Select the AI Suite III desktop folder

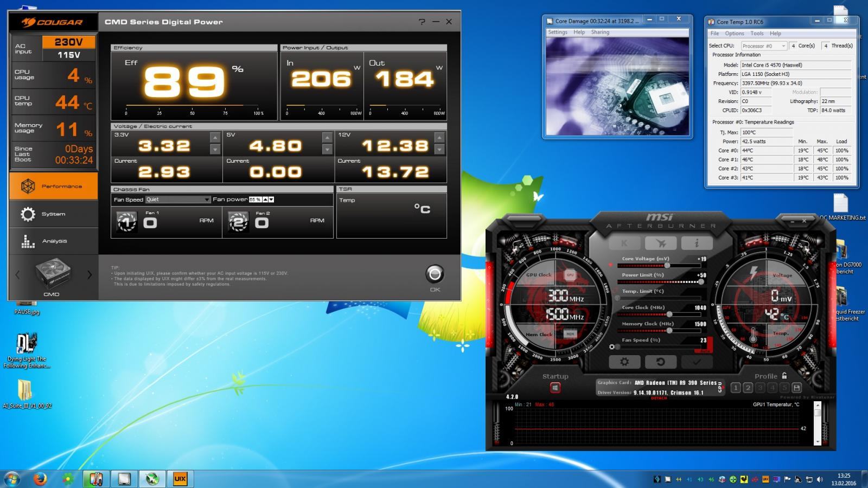point(27,393)
